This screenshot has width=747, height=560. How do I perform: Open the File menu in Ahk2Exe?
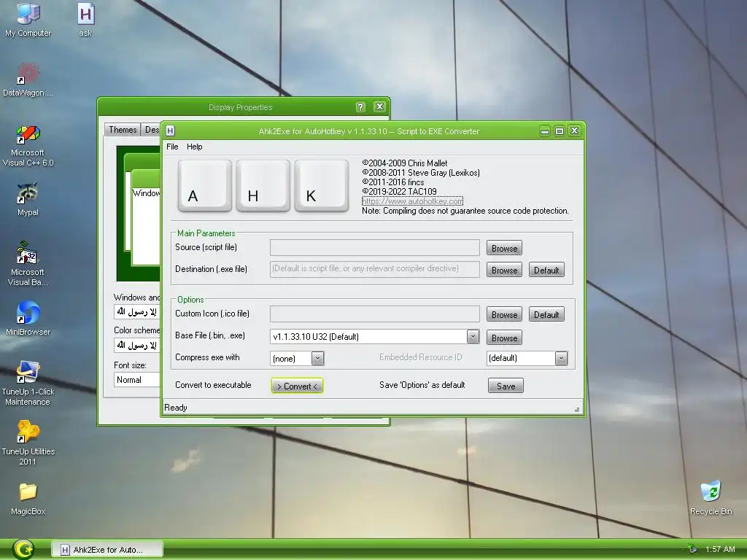coord(172,147)
